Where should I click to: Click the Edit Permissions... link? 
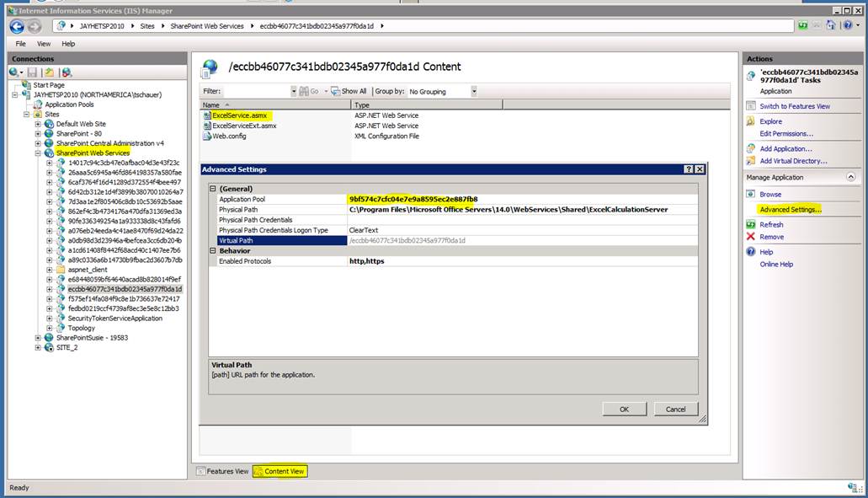point(786,133)
